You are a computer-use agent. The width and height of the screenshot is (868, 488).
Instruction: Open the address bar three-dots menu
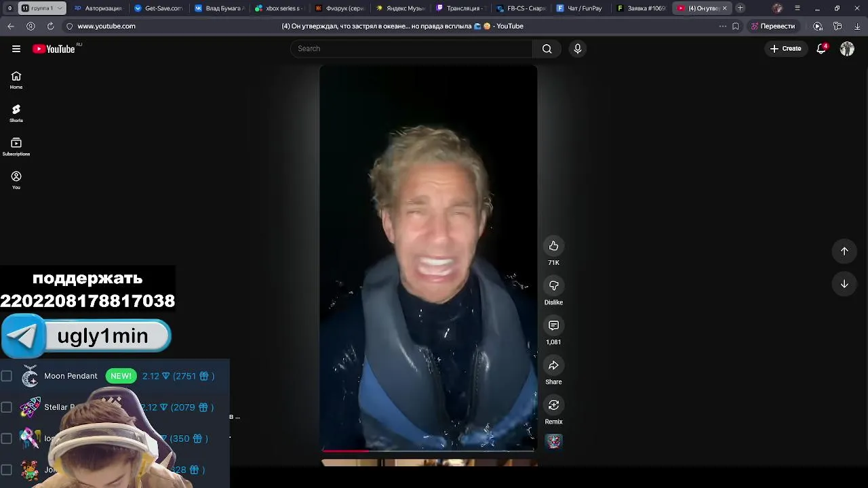722,26
